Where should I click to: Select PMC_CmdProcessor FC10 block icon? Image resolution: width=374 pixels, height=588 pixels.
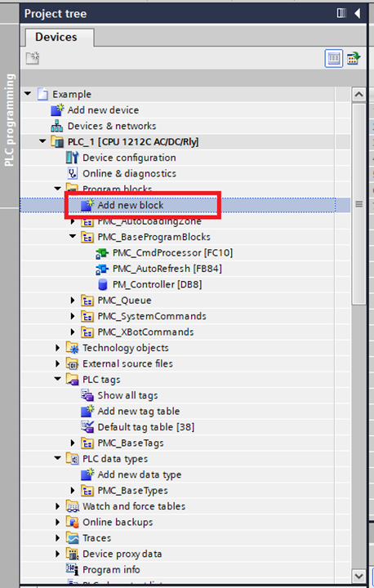(x=102, y=253)
